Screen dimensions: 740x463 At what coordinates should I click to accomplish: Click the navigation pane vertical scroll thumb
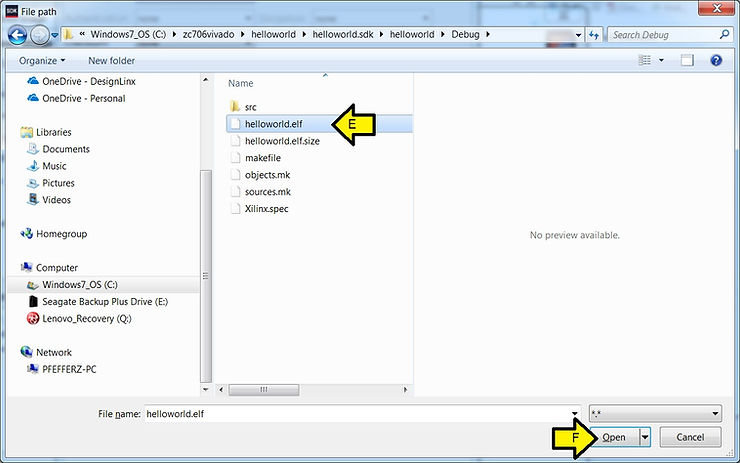point(206,276)
